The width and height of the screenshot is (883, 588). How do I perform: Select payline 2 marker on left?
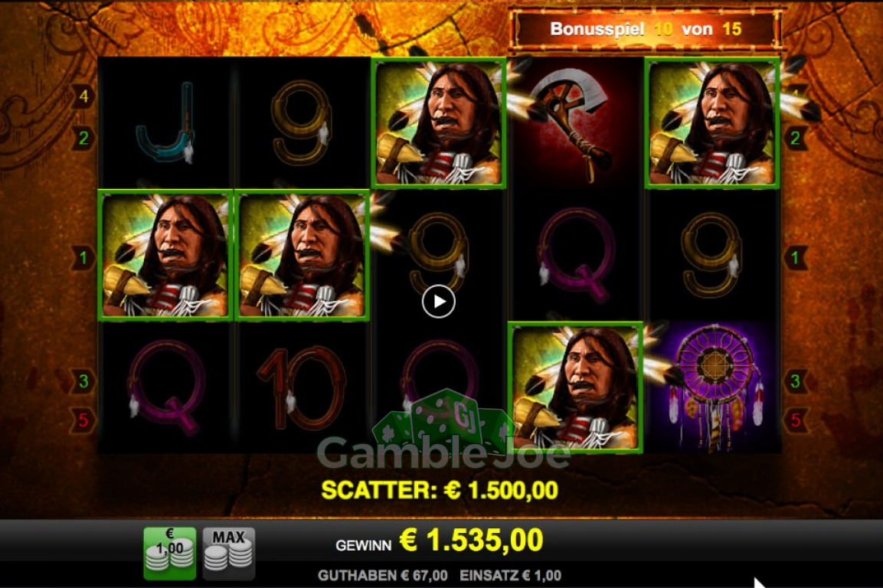pyautogui.click(x=83, y=138)
